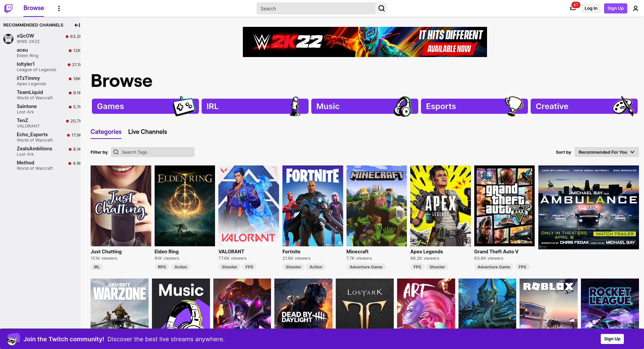Open the Minecraft box art
Viewport: 644px width, 349px height.
pyautogui.click(x=377, y=206)
